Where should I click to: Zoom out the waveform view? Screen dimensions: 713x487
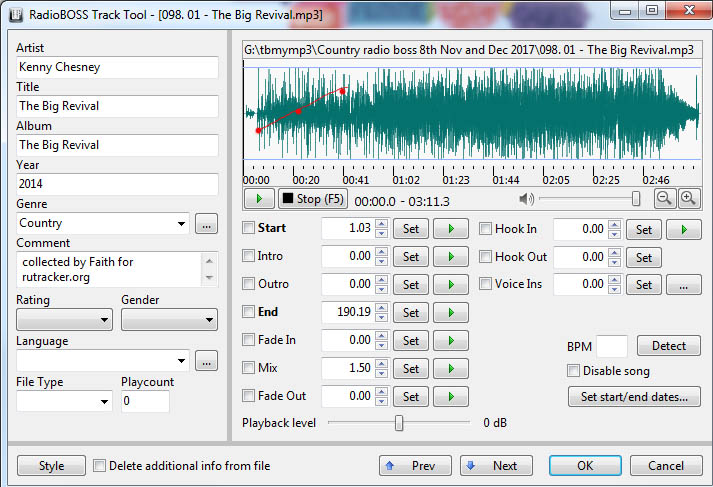pos(664,199)
